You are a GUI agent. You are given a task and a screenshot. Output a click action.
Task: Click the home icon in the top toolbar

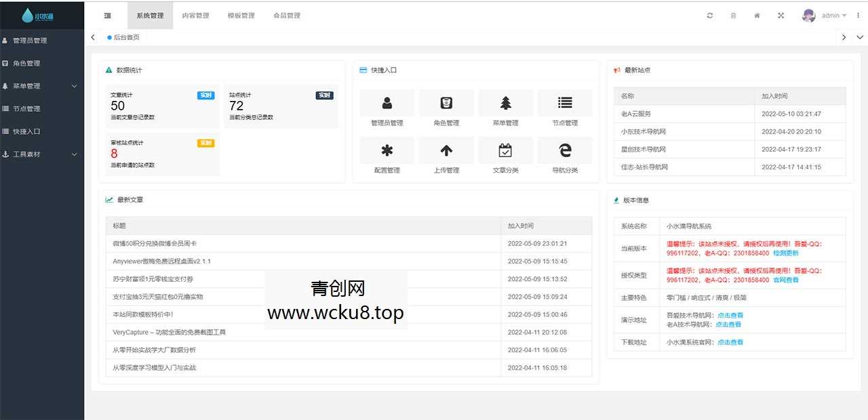[x=757, y=14]
